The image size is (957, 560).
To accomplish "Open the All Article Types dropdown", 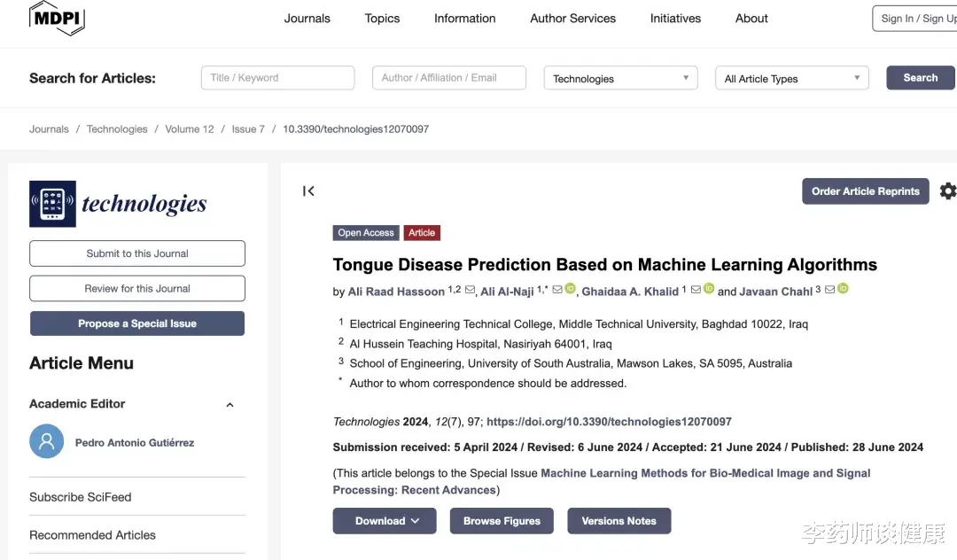I will (791, 78).
